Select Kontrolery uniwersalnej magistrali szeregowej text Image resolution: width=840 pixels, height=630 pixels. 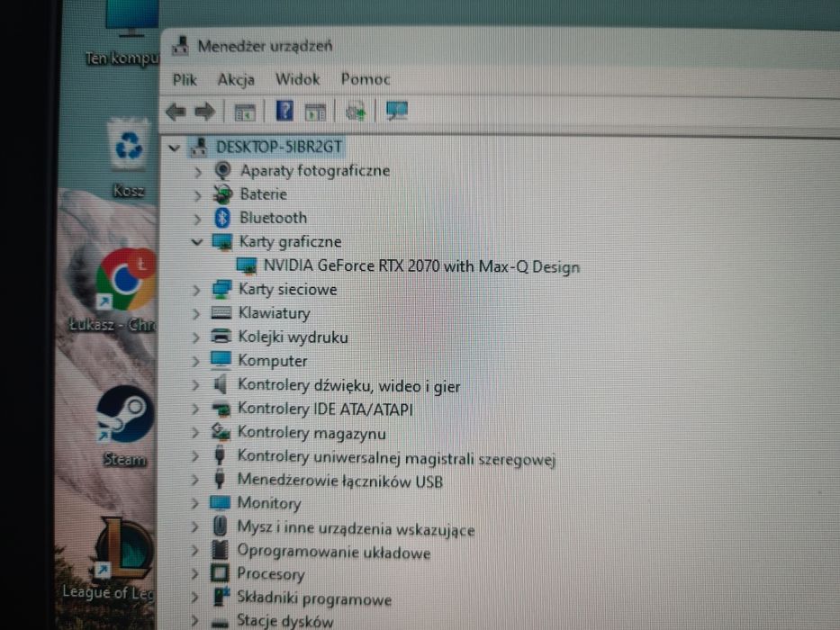pyautogui.click(x=396, y=458)
